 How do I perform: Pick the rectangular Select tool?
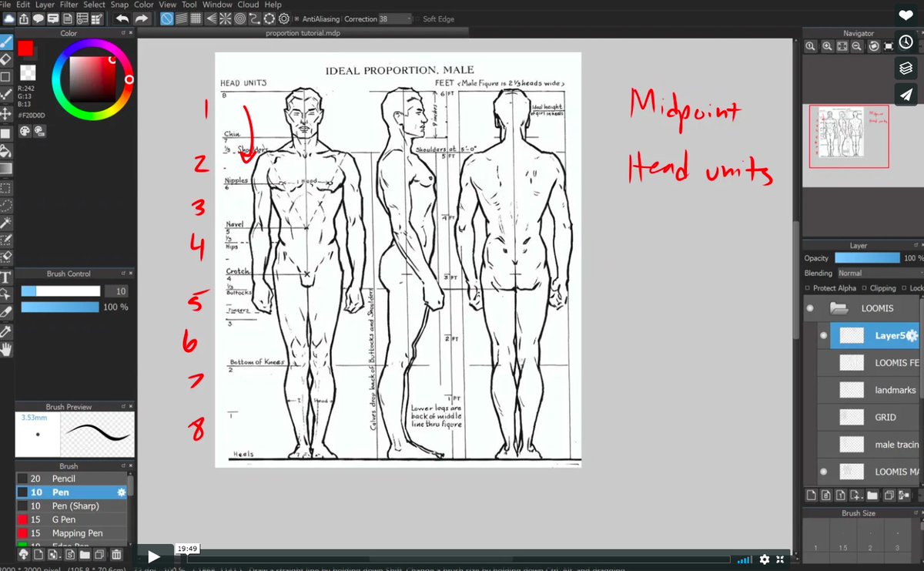tap(5, 187)
